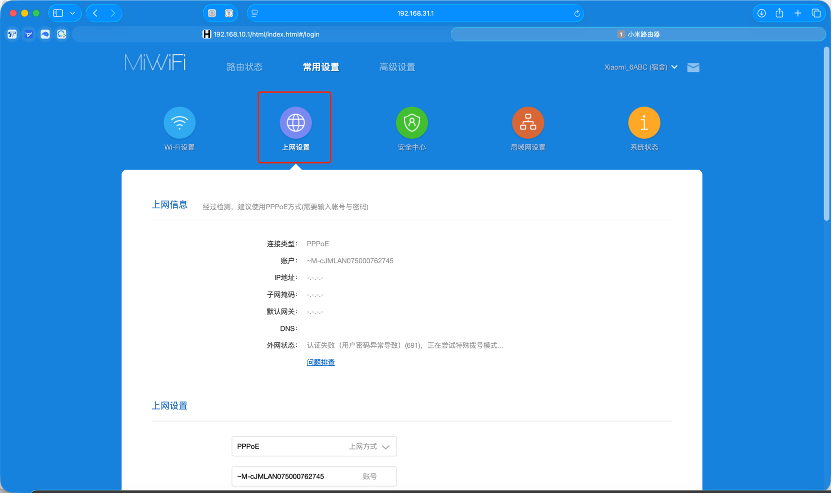Open the 安全中心 shield icon
Screen dimensions: 832x494
(412, 123)
